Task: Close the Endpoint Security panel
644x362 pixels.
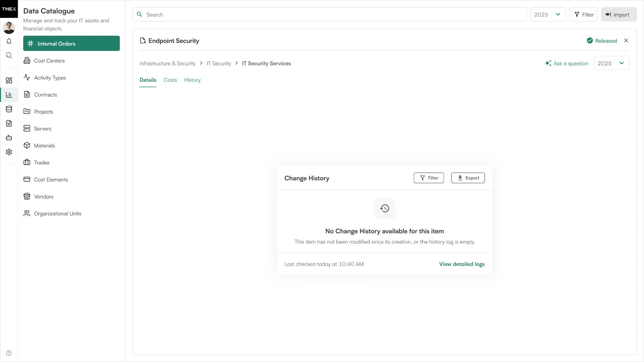Action: point(626,41)
